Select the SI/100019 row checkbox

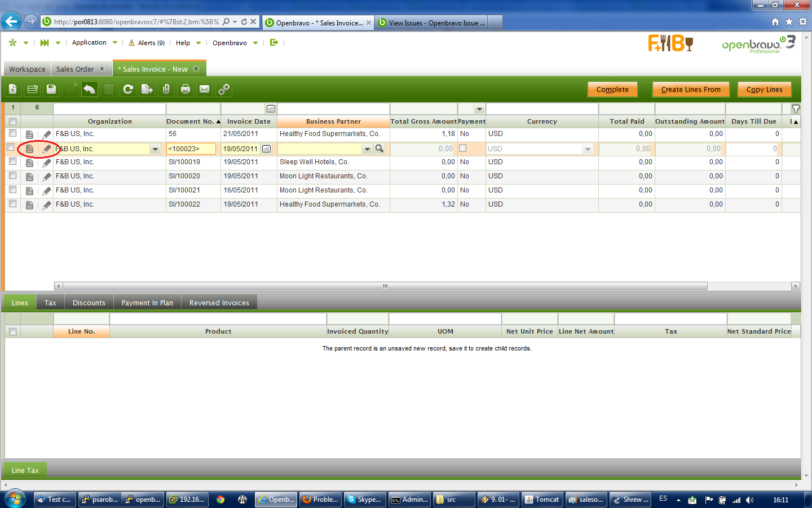(x=13, y=161)
